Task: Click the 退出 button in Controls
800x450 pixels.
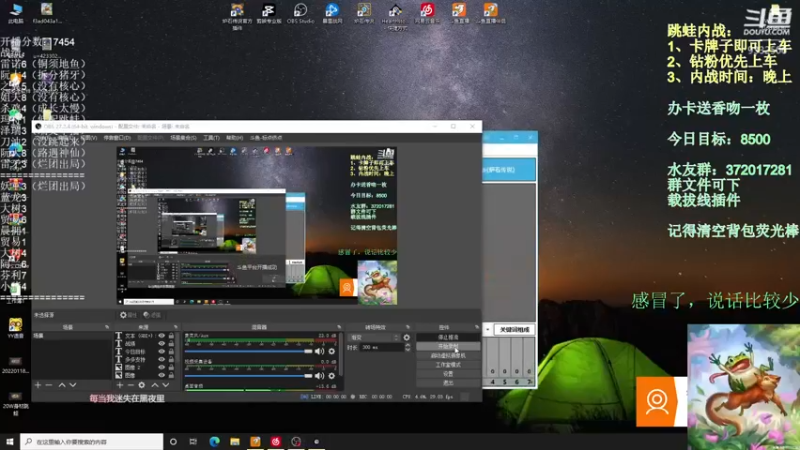Action: pyautogui.click(x=448, y=383)
